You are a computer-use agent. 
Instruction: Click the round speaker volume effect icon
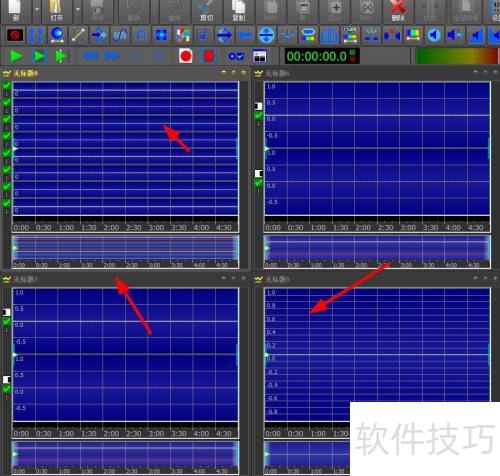click(434, 35)
